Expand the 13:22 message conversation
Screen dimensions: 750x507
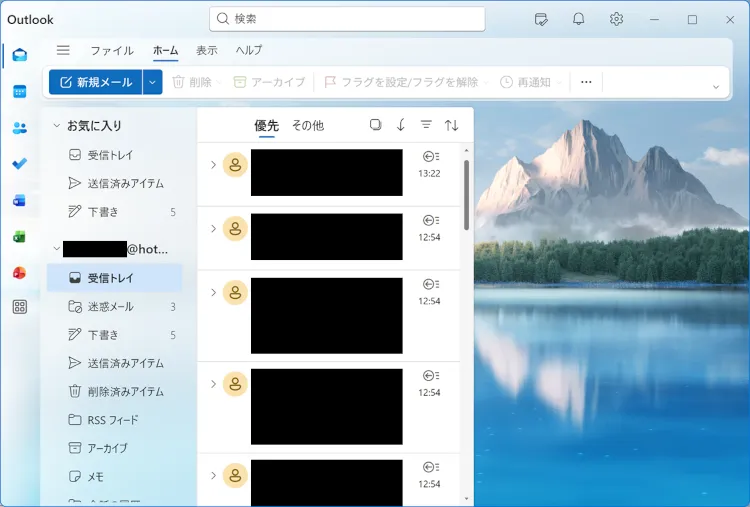coord(213,165)
